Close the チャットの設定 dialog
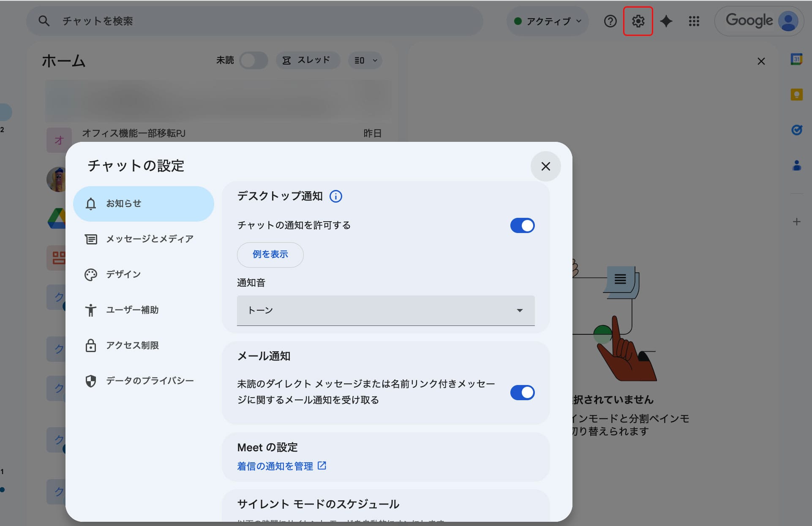 pos(545,166)
